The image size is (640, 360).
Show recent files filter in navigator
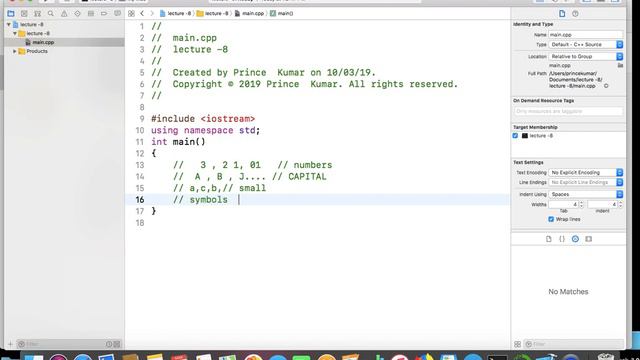(109, 344)
